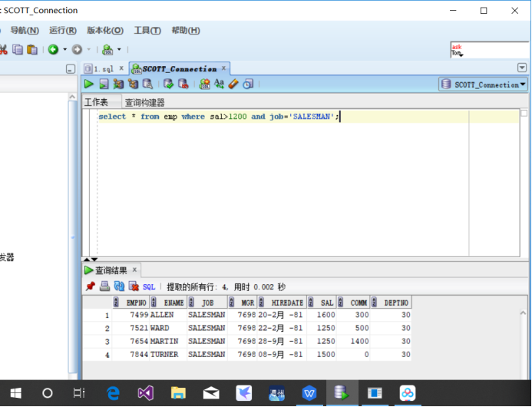Sort by HIREDATE column header

(x=283, y=303)
